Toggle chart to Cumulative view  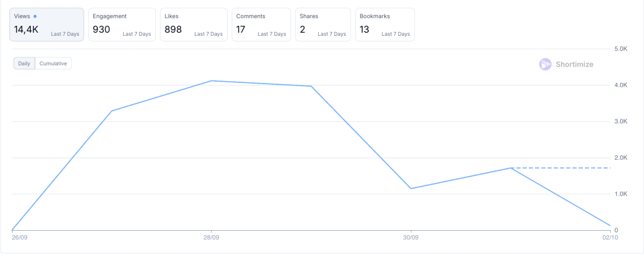(53, 63)
